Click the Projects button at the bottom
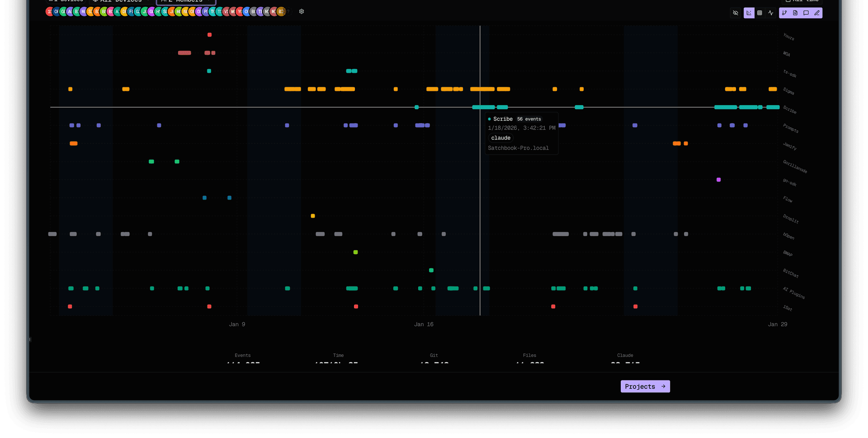868x438 pixels. [645, 386]
